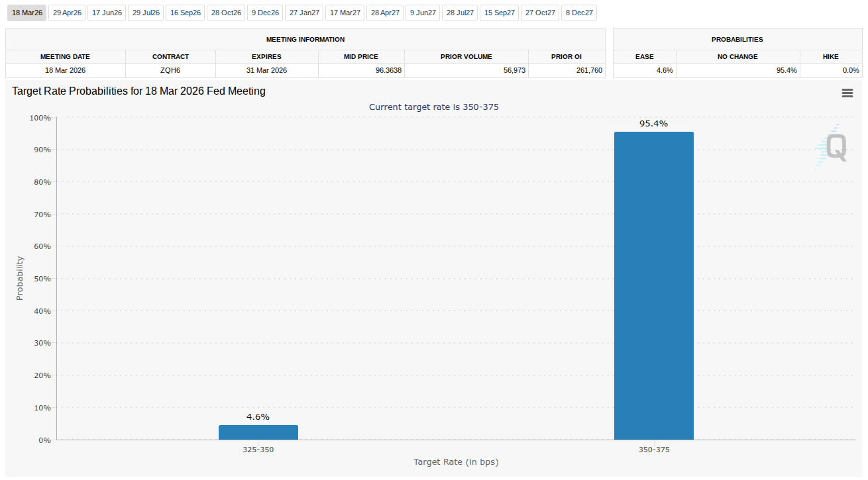Viewport: 868px width, 480px height.
Task: Click the 95.4% bar for 350-375
Action: 653,285
